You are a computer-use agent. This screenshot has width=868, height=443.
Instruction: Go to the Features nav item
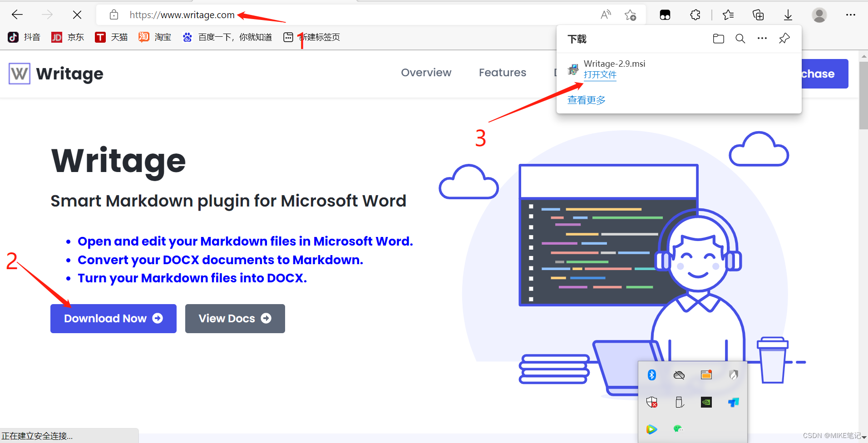[503, 73]
